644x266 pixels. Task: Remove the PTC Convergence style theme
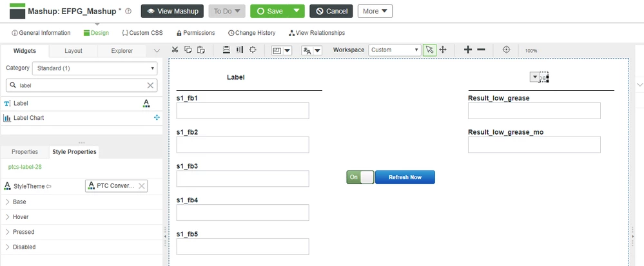(142, 186)
